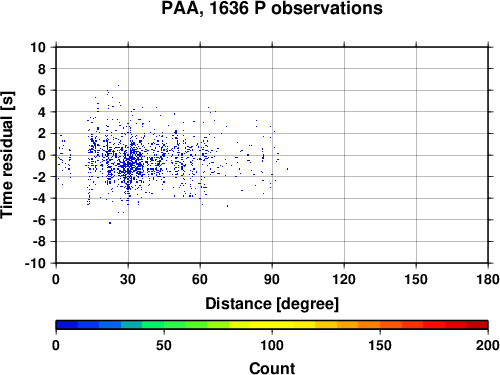Click the yellow segment at colorbar count 100
Screen dimensions: 500x375
[x=272, y=325]
